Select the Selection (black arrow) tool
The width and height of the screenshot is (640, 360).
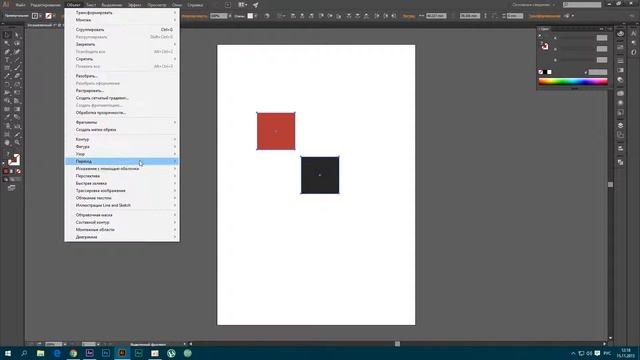pos(7,35)
